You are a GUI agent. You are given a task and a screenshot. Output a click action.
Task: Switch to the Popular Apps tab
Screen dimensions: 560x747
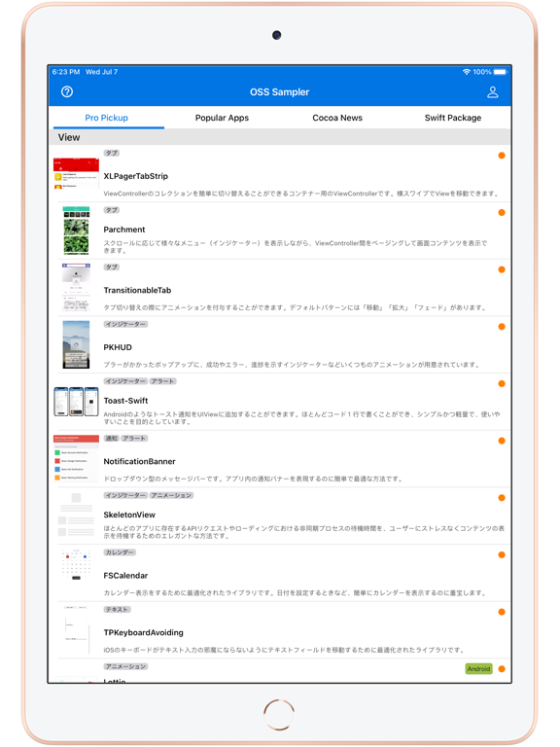(222, 118)
